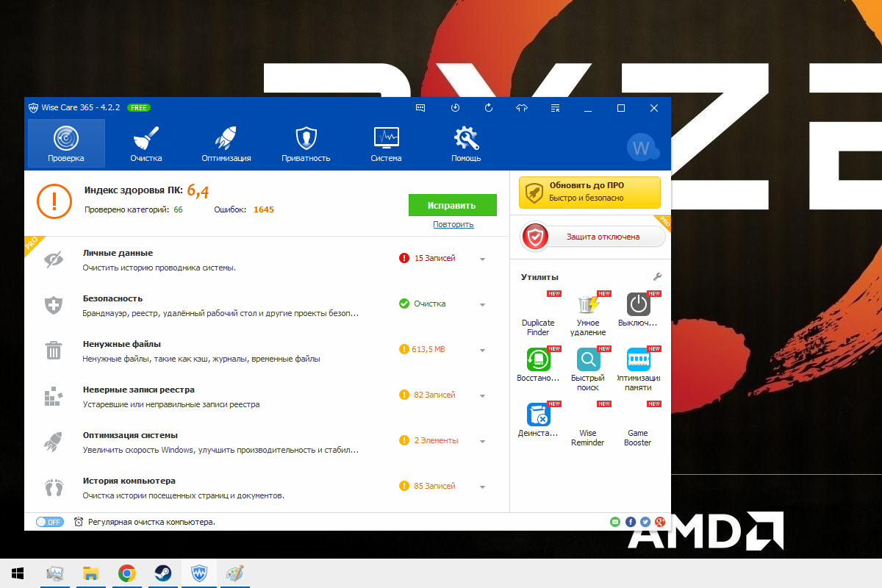Click the Google Plus icon

pyautogui.click(x=661, y=522)
